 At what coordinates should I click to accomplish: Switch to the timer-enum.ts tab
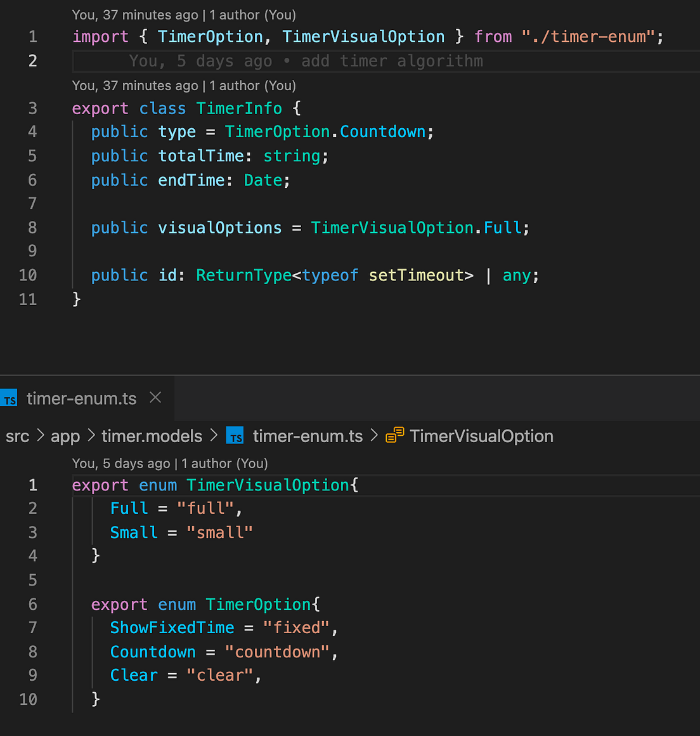point(81,398)
